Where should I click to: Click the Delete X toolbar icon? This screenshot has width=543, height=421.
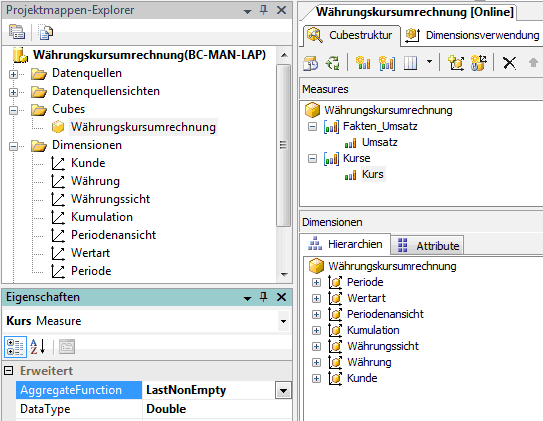[509, 63]
